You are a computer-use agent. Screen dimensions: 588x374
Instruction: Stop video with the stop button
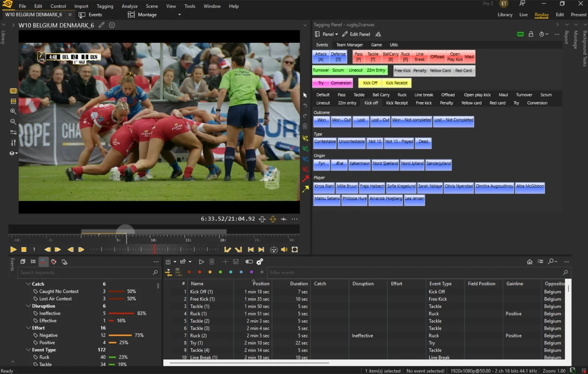(24, 249)
